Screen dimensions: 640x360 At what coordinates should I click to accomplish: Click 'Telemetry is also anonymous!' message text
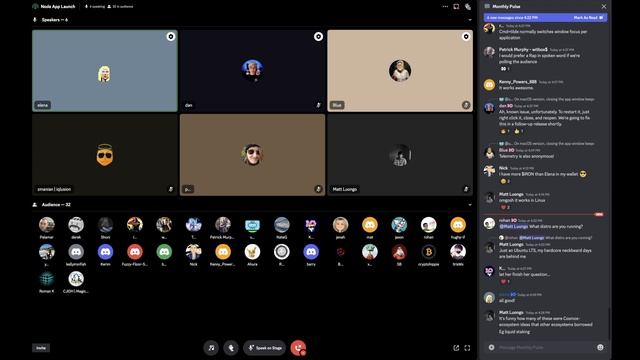(526, 156)
